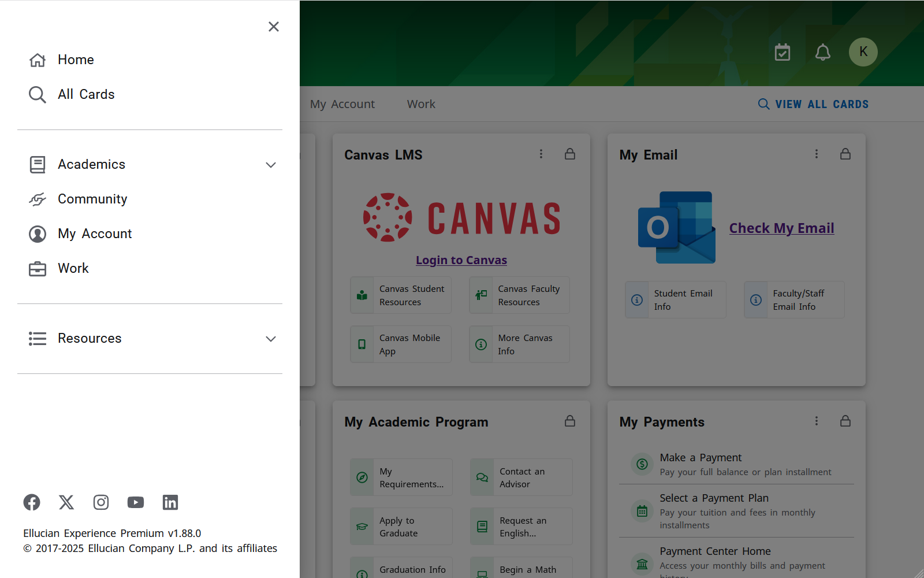Click Login to Canvas link
The image size is (924, 578).
tap(461, 260)
